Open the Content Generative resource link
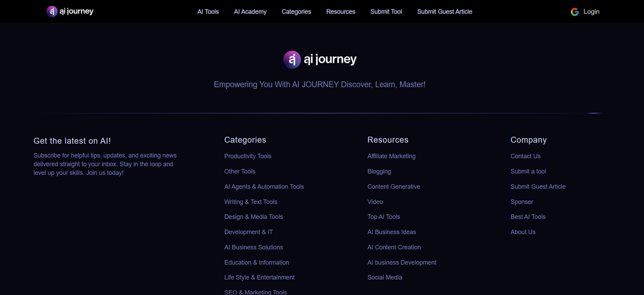Viewport: 644px width, 295px height. pyautogui.click(x=394, y=186)
